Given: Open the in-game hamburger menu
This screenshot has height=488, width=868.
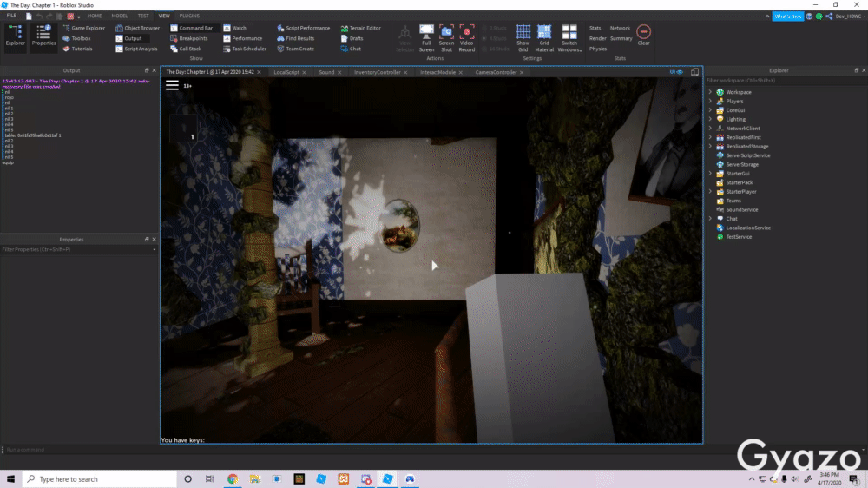Looking at the screenshot, I should click(172, 85).
